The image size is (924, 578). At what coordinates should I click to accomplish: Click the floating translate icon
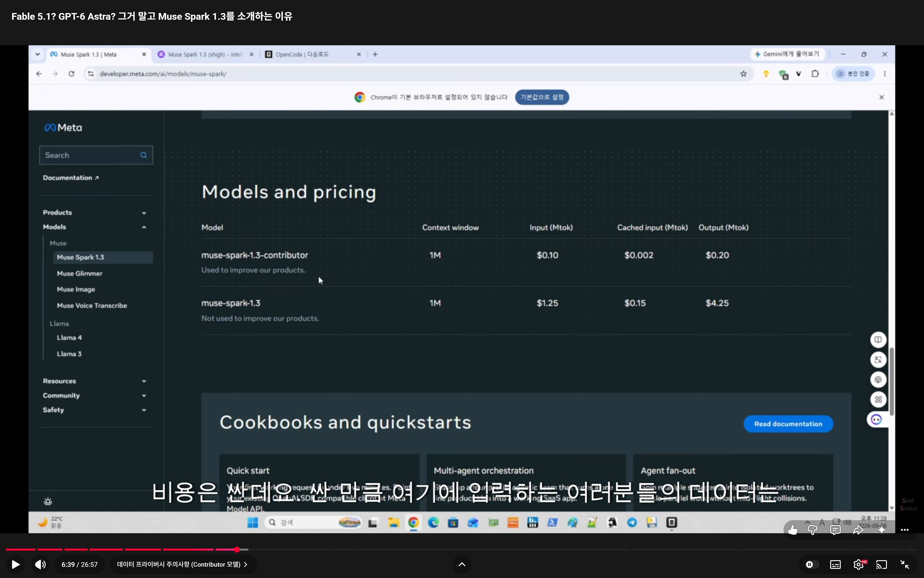coord(878,360)
